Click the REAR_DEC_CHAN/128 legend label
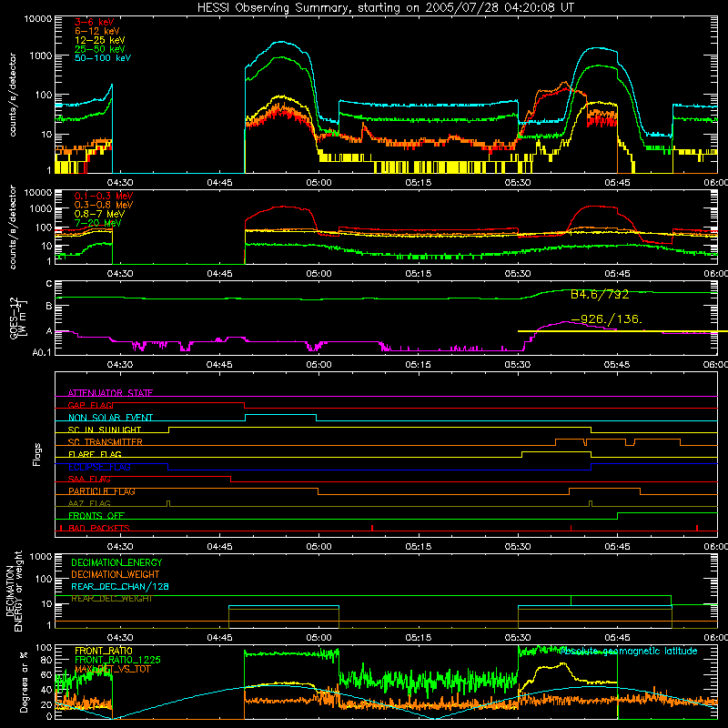This screenshot has width=728, height=728. click(120, 587)
